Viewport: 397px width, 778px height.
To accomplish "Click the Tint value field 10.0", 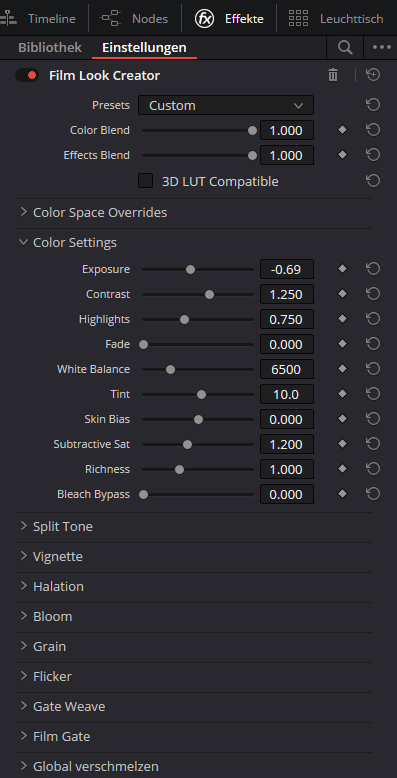I will [287, 394].
